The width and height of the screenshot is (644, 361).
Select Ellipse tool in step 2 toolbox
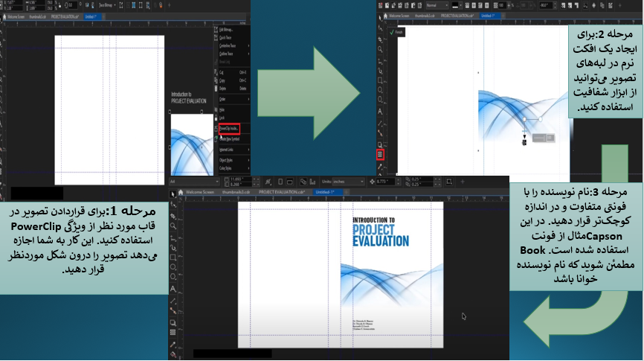(380, 90)
